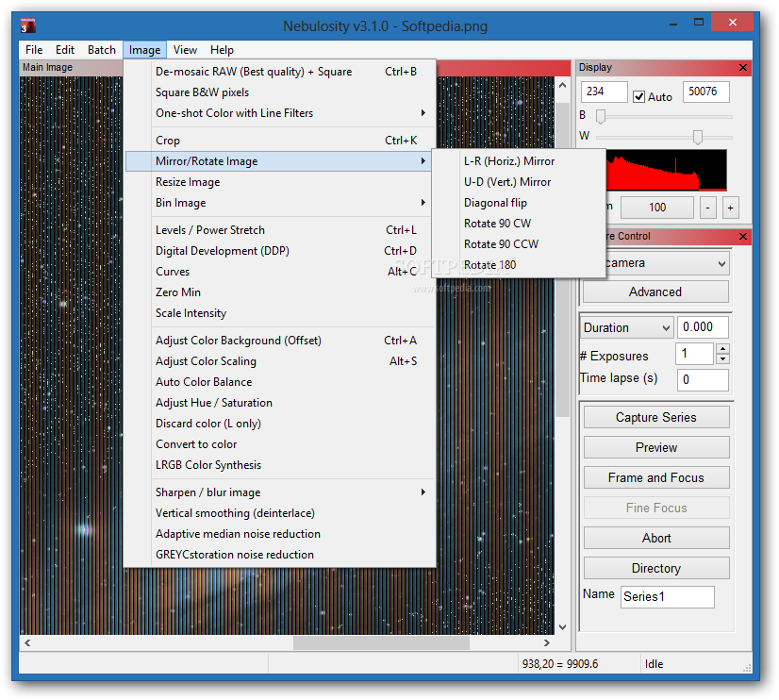Click the Nebulosity app icon in title bar
Viewport: 779px width, 700px height.
(28, 25)
